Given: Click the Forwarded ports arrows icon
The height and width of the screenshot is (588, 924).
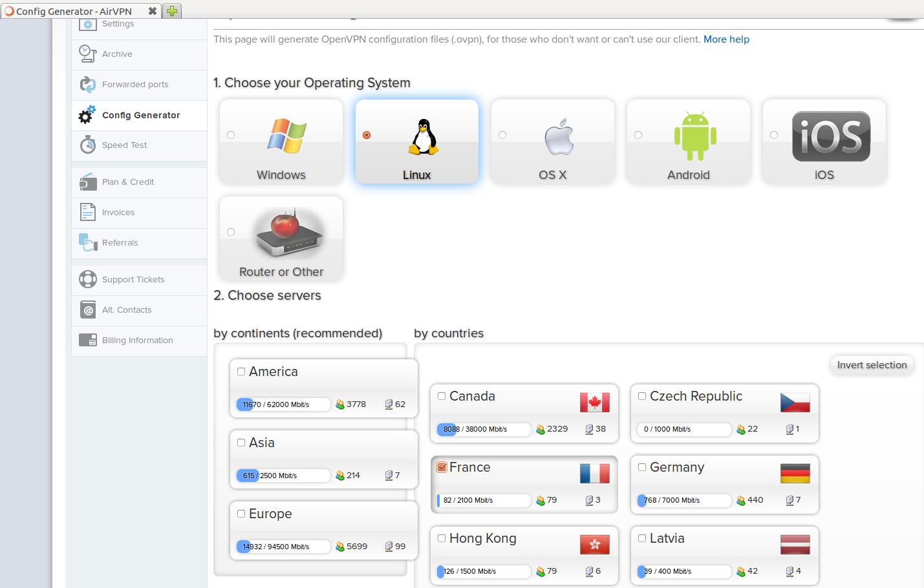Looking at the screenshot, I should point(87,84).
